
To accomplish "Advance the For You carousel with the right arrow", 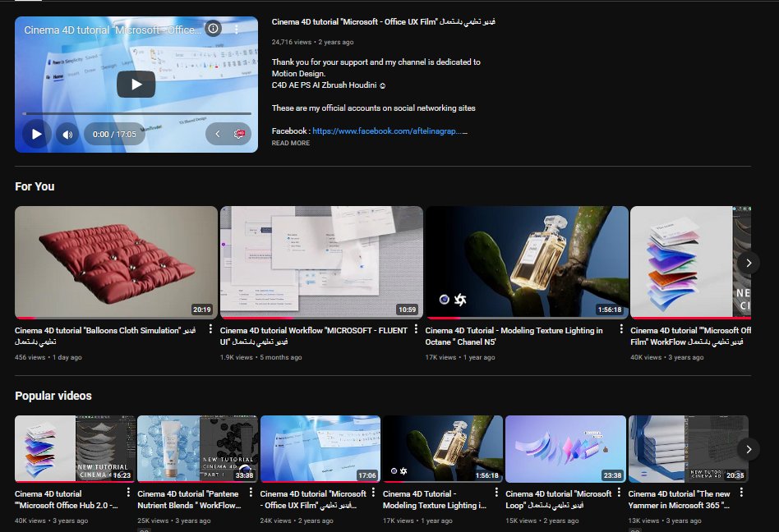I will (749, 262).
